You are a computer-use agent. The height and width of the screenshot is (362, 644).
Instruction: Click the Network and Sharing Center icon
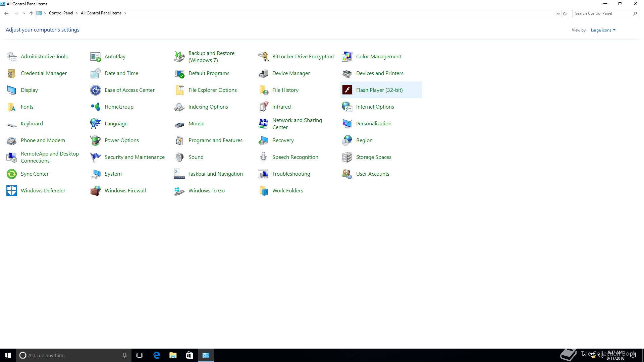pyautogui.click(x=263, y=124)
